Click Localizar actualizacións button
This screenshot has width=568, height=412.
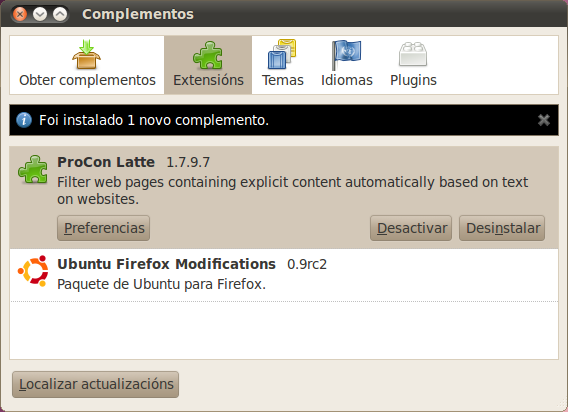tap(96, 384)
